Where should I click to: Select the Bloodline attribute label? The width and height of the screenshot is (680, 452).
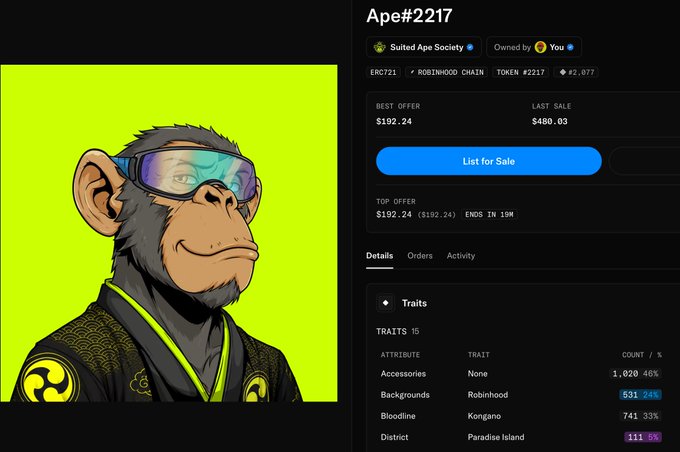point(398,416)
